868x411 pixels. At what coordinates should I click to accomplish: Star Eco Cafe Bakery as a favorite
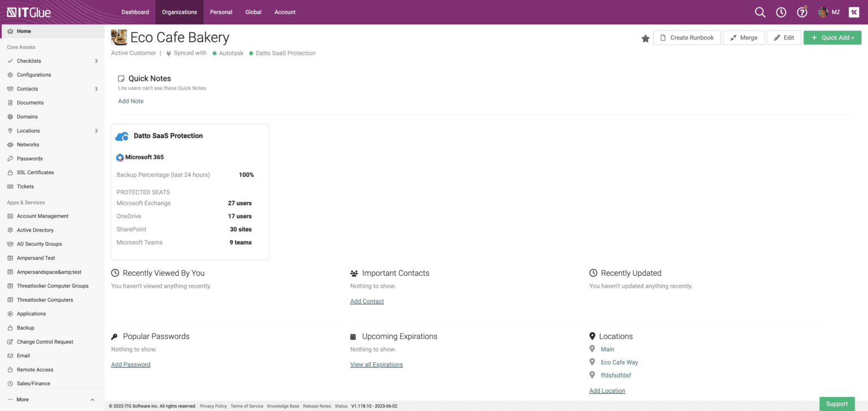[645, 37]
